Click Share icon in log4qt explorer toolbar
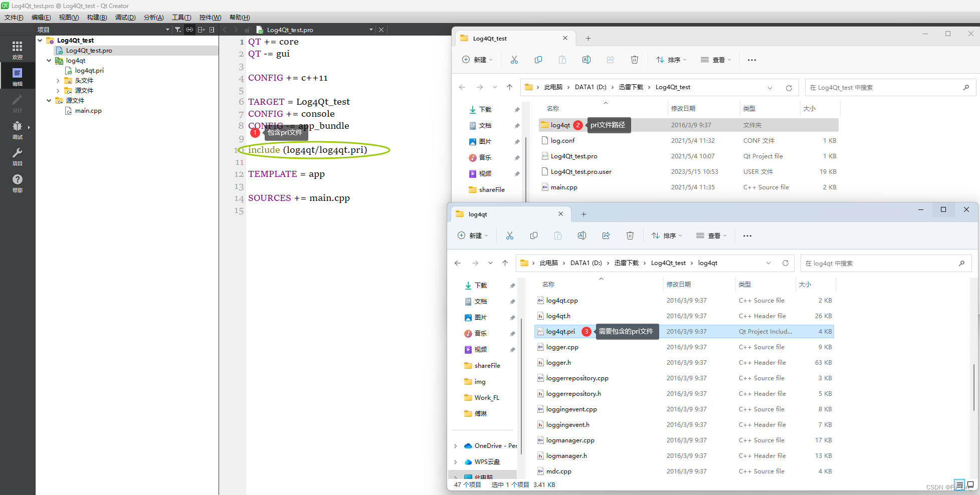Screen dimensions: 980x495 point(606,235)
